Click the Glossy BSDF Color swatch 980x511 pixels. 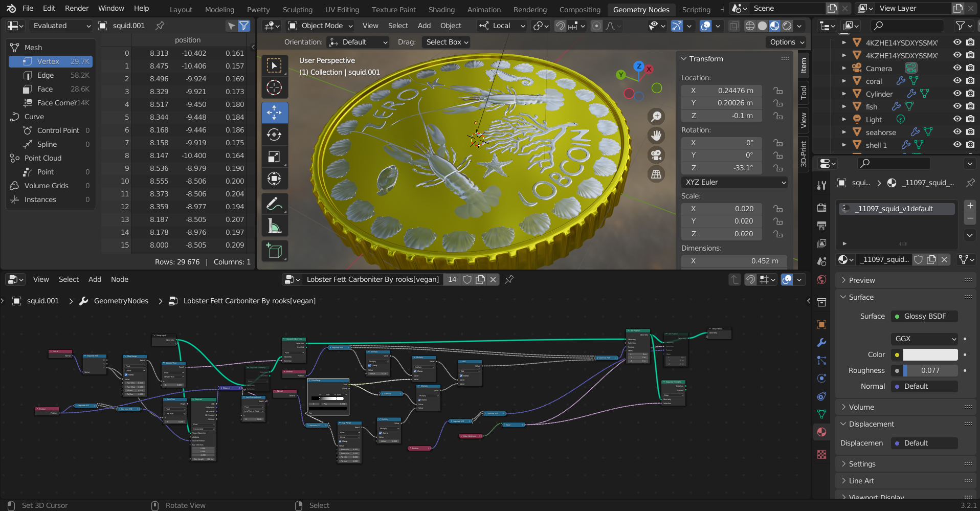point(930,354)
